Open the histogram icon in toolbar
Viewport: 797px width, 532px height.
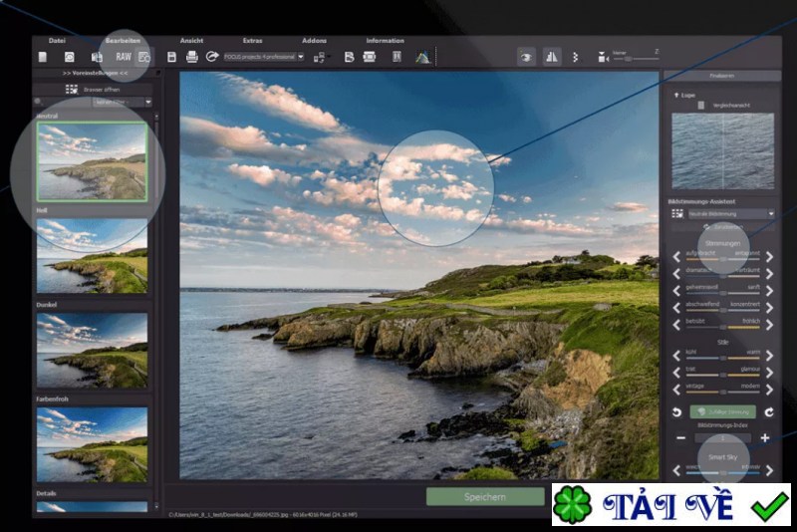pos(422,57)
